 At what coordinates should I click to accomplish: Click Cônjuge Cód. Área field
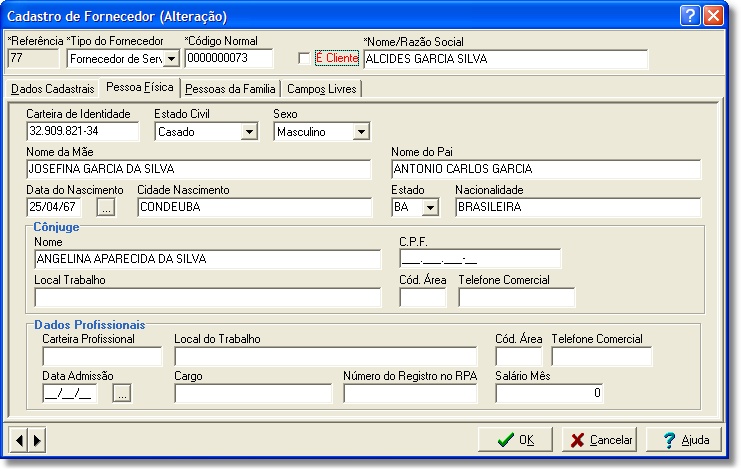click(422, 298)
